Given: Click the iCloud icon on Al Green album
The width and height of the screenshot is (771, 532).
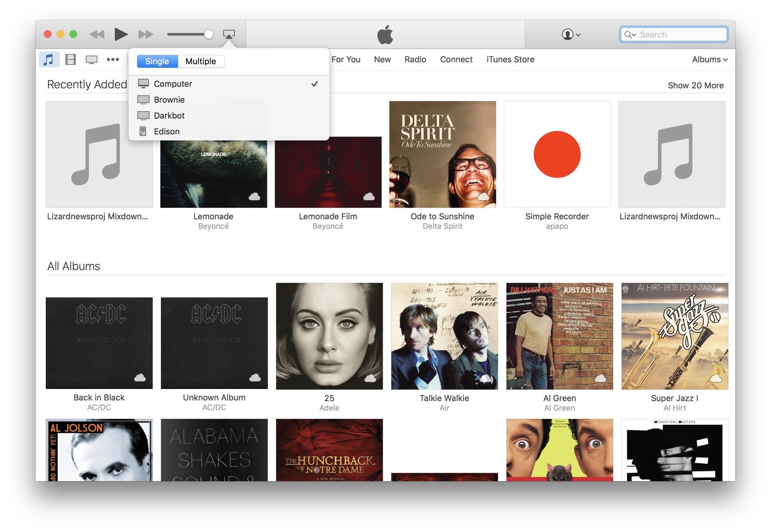Looking at the screenshot, I should pos(600,378).
